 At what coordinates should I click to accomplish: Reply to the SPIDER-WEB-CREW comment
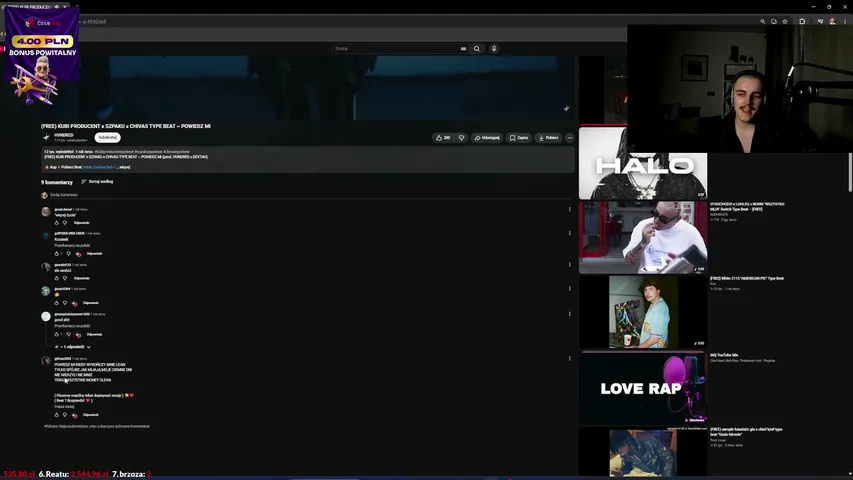[95, 254]
